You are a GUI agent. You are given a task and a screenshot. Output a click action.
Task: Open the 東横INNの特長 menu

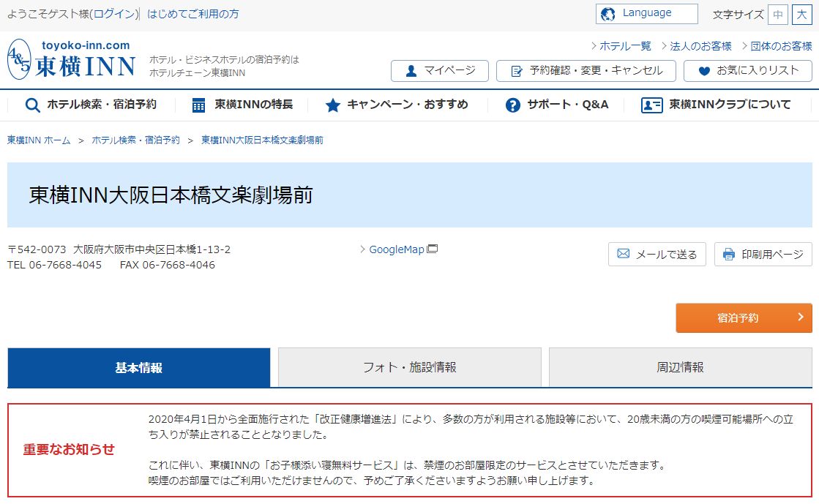(242, 105)
